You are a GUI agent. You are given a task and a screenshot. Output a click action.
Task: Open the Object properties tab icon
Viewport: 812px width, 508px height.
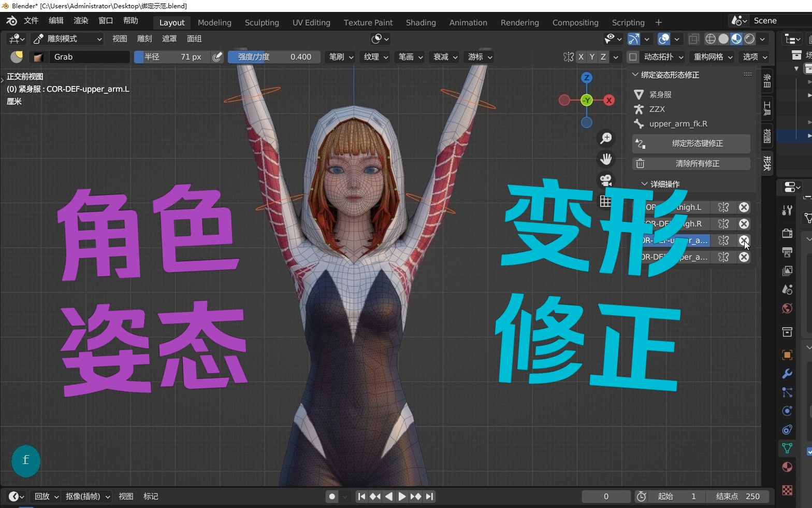click(x=787, y=355)
